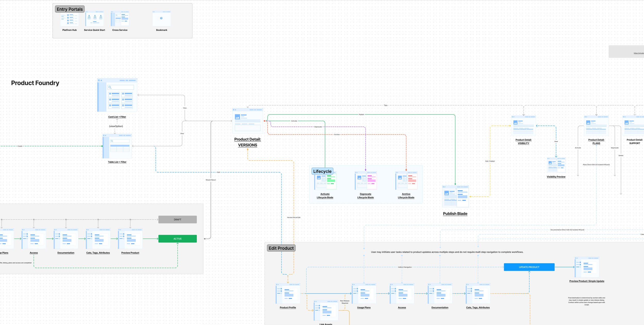Select the Preview Product: Simple Update thumbnail
Screen dimensions: 644x325
coord(587,267)
